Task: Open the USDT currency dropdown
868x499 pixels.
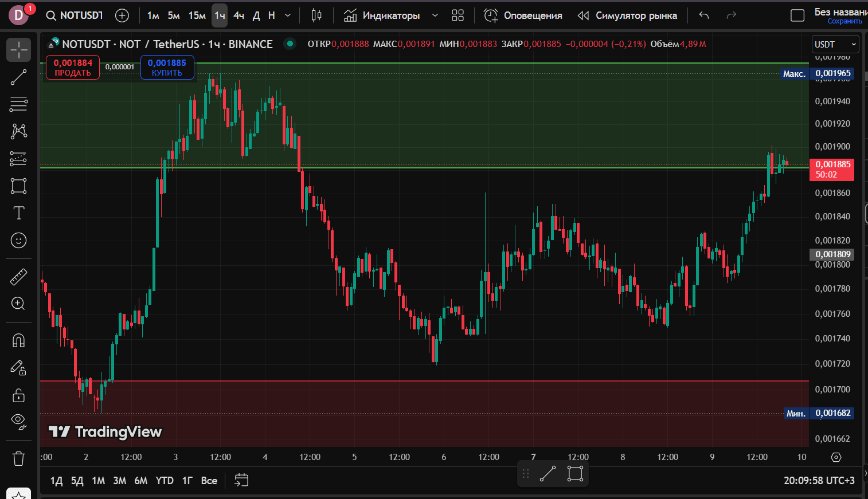Action: pyautogui.click(x=834, y=44)
